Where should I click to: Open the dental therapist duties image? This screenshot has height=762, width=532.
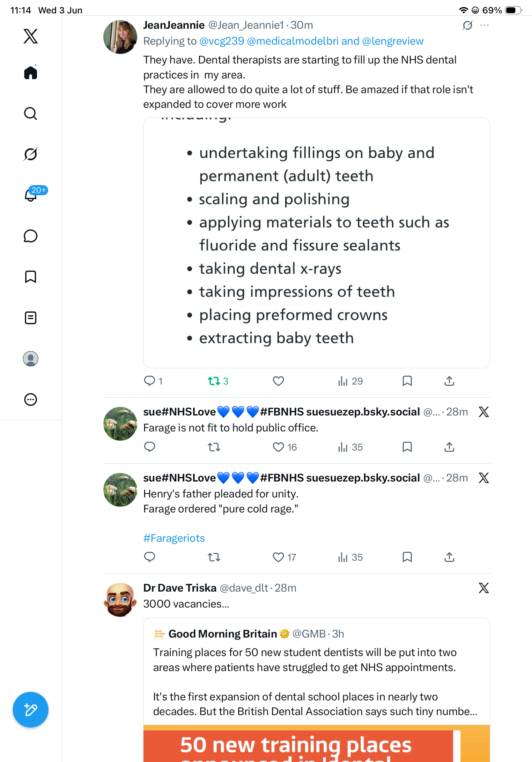click(x=316, y=243)
